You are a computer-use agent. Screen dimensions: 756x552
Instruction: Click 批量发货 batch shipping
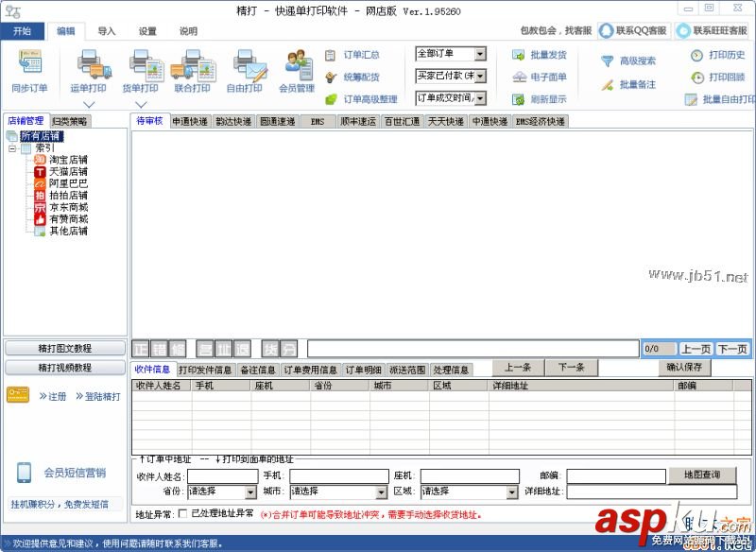(539, 55)
